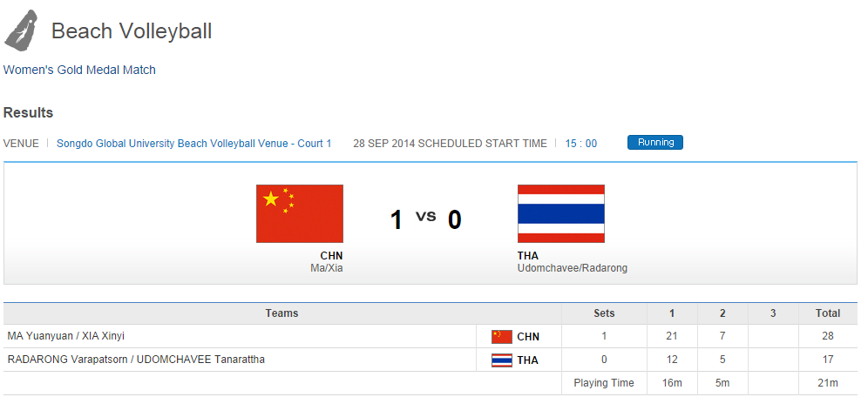Click the Playing Time row label
Viewport: 868px width, 397px height.
pos(604,383)
